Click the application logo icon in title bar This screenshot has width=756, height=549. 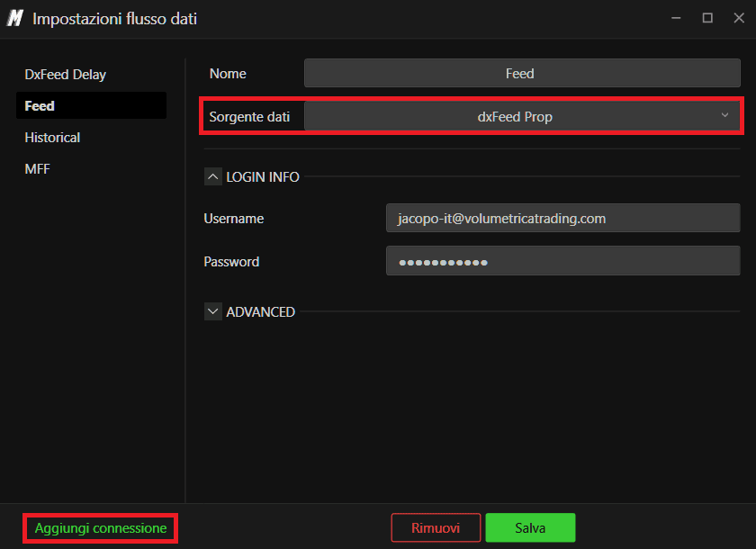tap(15, 18)
